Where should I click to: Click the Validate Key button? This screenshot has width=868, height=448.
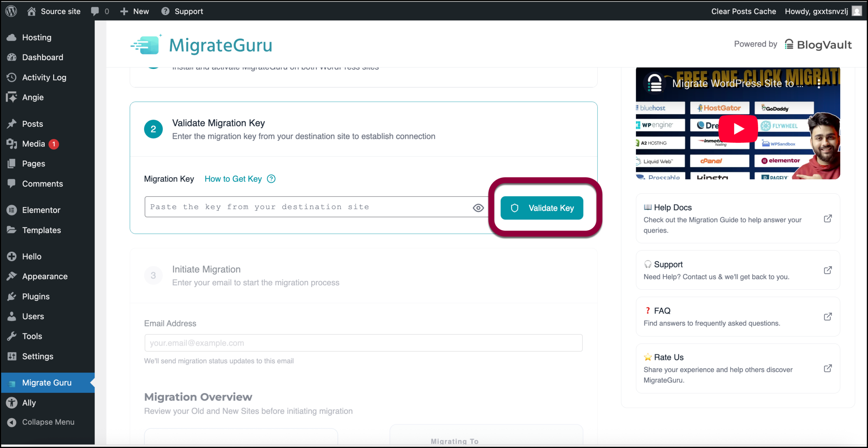coord(541,208)
